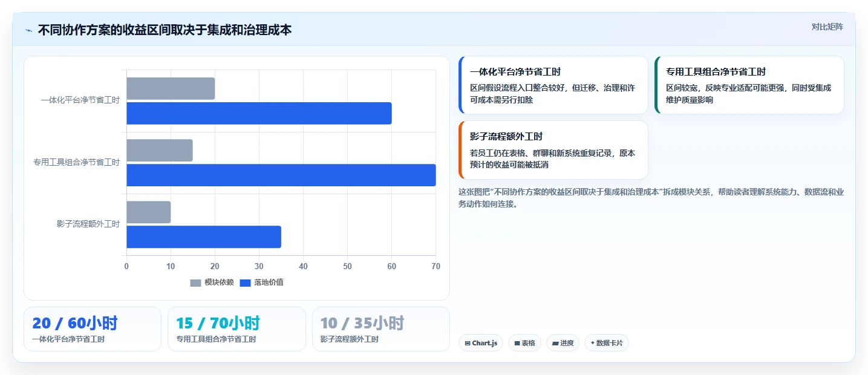Click the summary paragraph starting 这张图把
The width and height of the screenshot is (868, 375).
[651, 198]
